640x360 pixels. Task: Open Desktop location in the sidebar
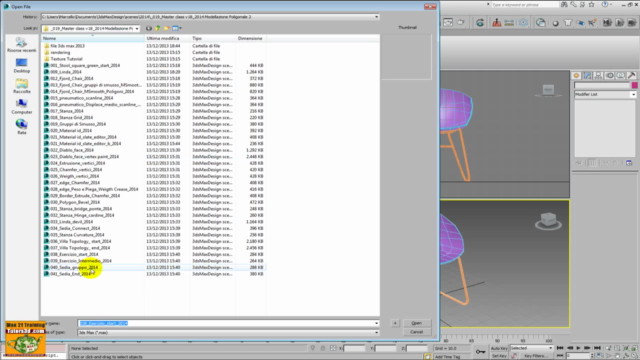(22, 65)
